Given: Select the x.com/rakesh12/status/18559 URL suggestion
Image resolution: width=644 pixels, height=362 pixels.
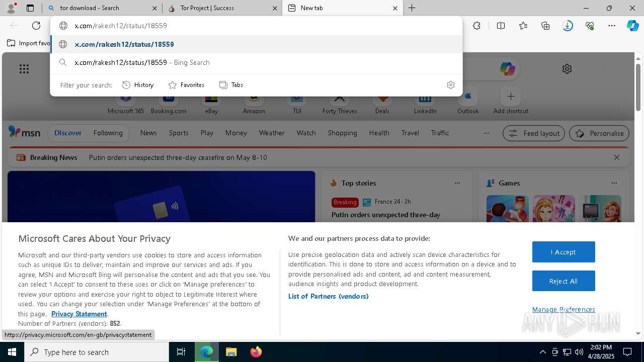Looking at the screenshot, I should click(x=256, y=44).
